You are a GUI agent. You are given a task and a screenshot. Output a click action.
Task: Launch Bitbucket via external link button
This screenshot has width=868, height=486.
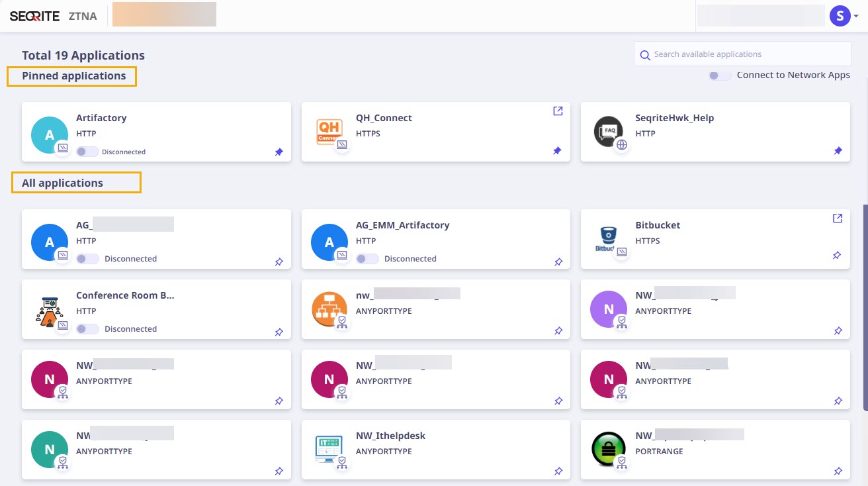click(x=837, y=218)
